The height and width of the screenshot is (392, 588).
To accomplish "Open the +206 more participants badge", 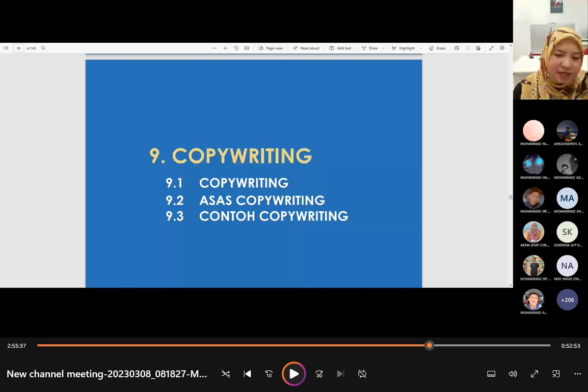I will tap(567, 300).
